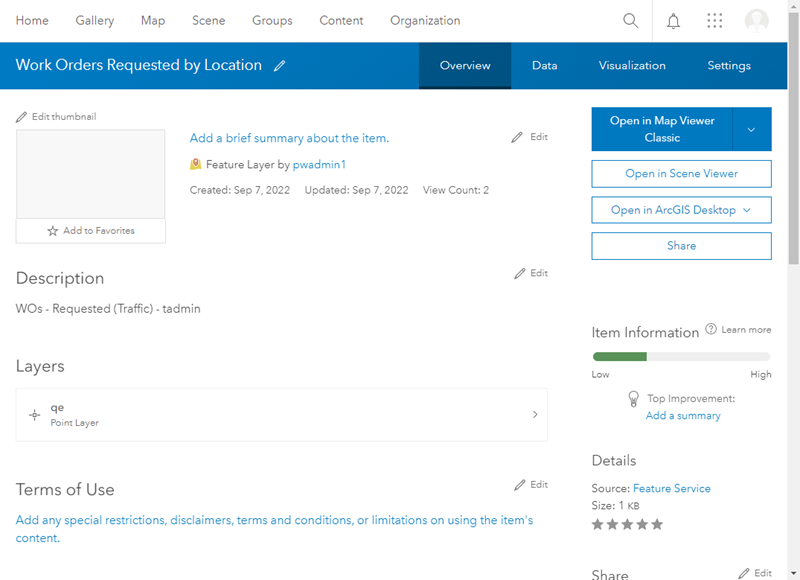Click Open in Scene Viewer button
This screenshot has width=800, height=580.
pyautogui.click(x=681, y=174)
